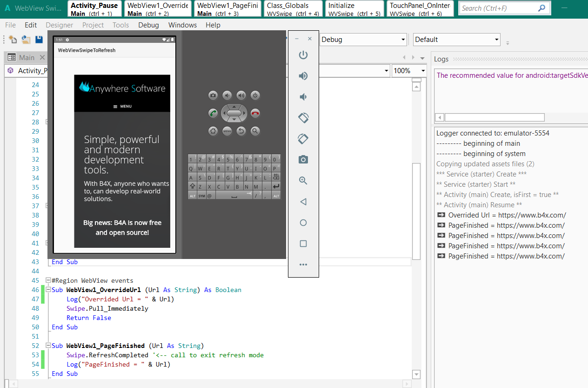The width and height of the screenshot is (588, 388).
Task: Open the Debug build configuration dropdown
Action: (403, 40)
